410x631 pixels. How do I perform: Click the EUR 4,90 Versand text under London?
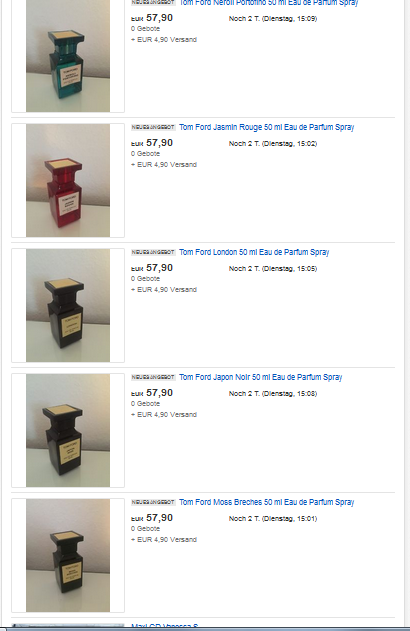click(164, 289)
